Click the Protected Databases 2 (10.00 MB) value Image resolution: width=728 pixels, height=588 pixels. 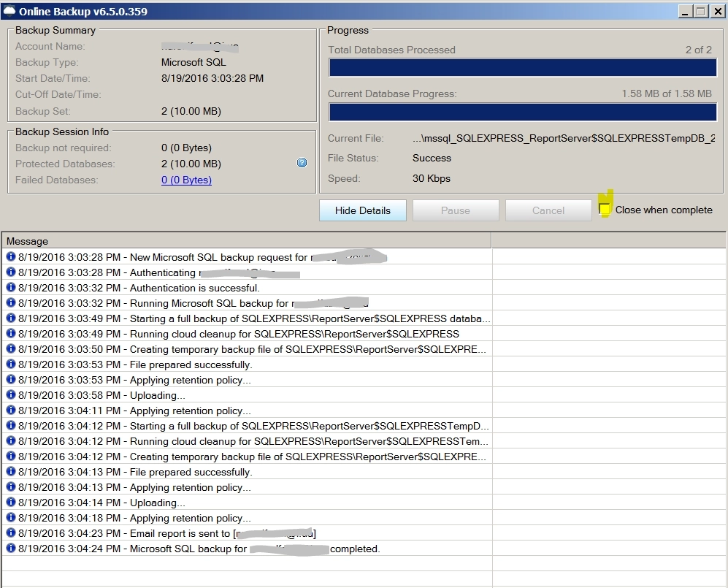(191, 164)
